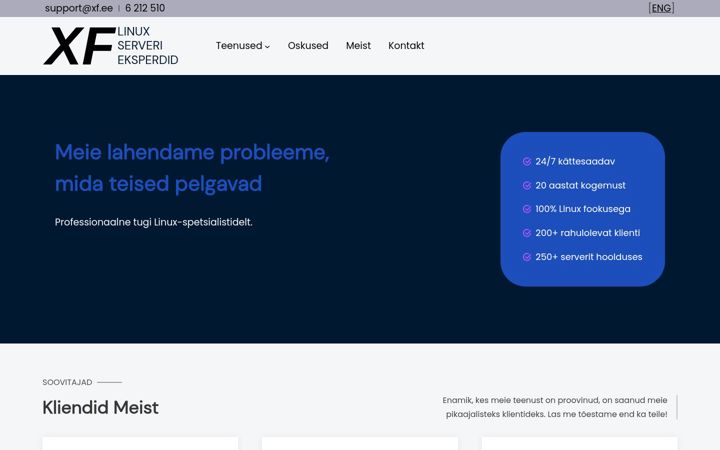Click the SOOVITAJAD section label
Image resolution: width=720 pixels, height=450 pixels.
click(67, 382)
